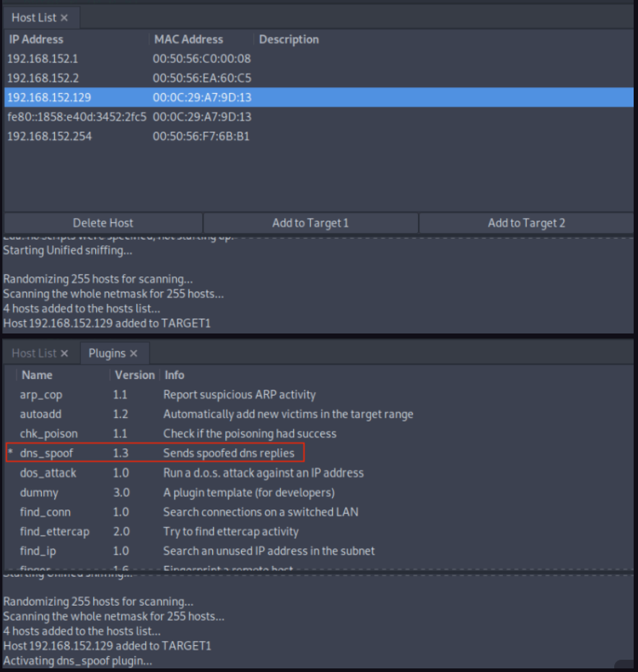Add selected host to Target 2
Image resolution: width=638 pixels, height=672 pixels.
point(526,222)
